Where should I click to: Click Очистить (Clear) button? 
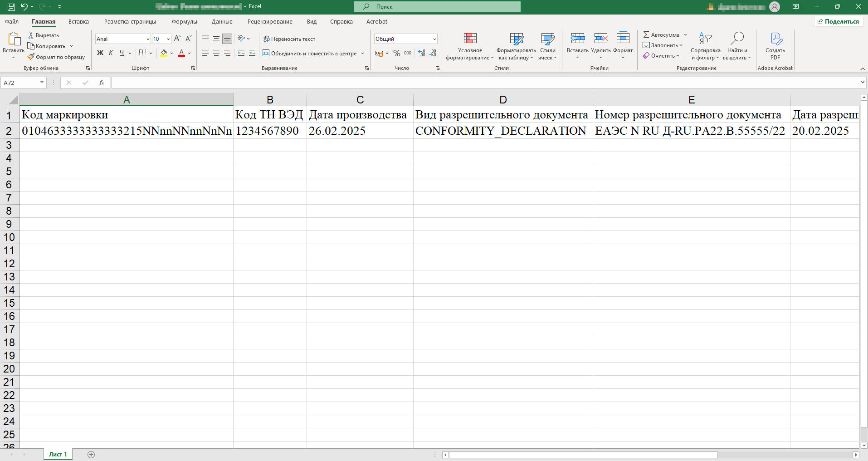[x=661, y=56]
